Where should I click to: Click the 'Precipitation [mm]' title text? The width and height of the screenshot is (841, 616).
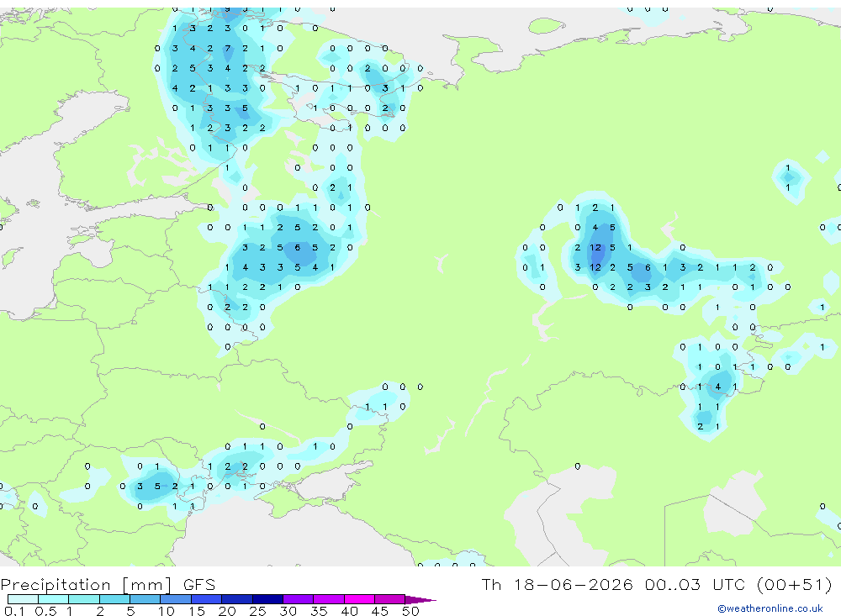(x=86, y=585)
